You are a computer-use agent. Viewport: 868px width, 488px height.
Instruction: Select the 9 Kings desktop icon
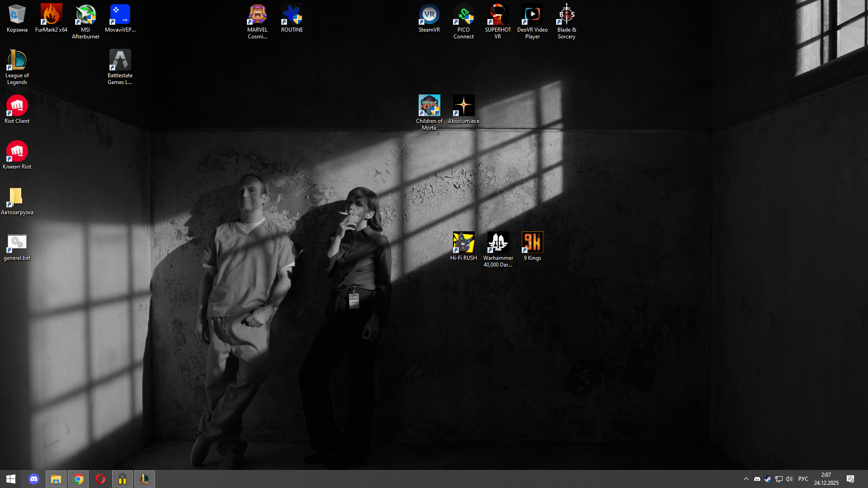point(532,243)
